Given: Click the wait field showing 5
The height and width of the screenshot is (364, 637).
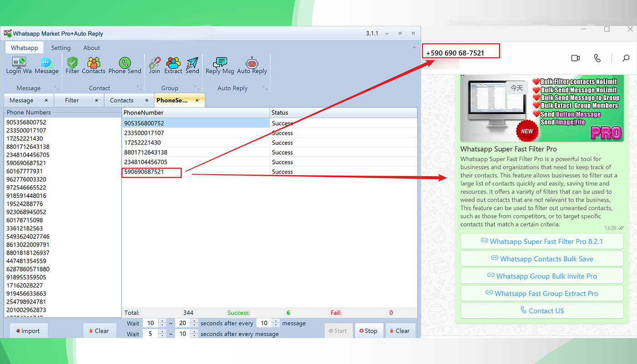Looking at the screenshot, I should (150, 334).
